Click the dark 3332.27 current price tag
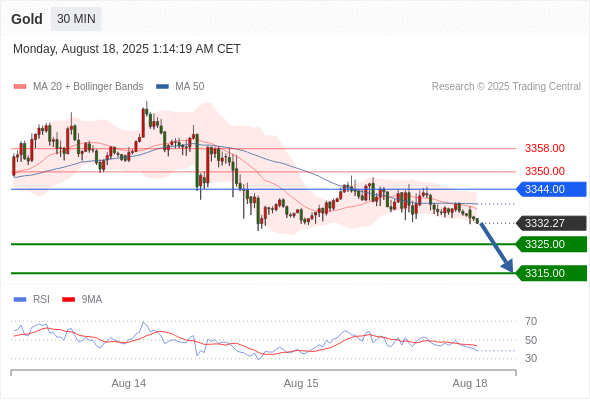The image size is (590, 400). coord(551,223)
